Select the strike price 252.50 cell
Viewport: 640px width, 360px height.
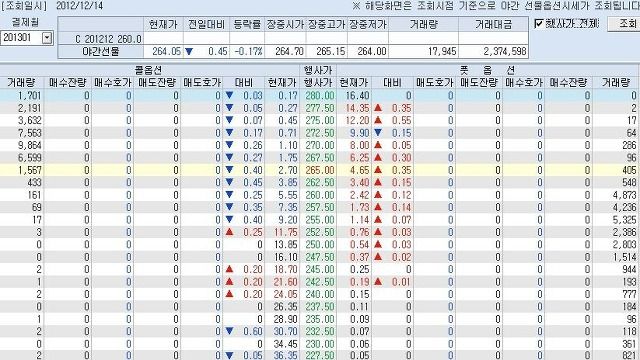coord(319,232)
